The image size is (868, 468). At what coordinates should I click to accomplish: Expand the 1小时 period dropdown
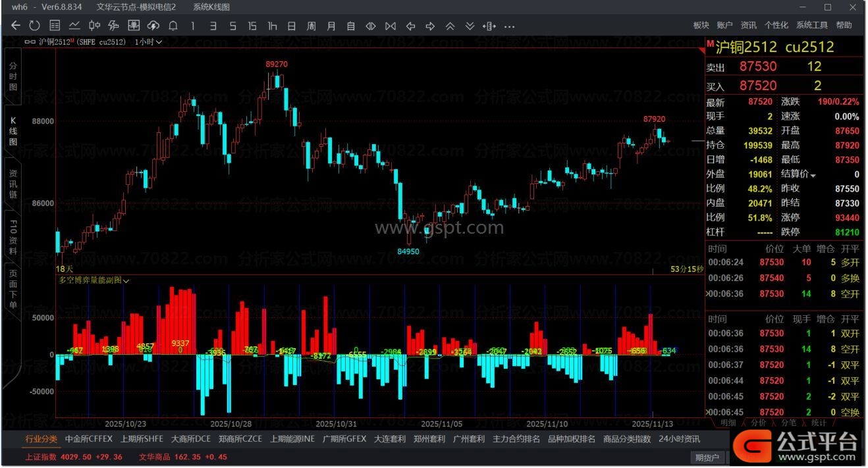(149, 41)
